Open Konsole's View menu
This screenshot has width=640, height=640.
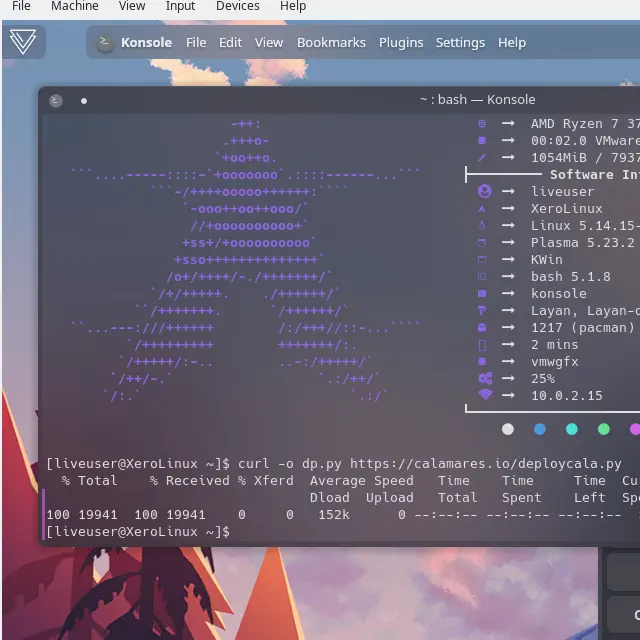point(269,42)
